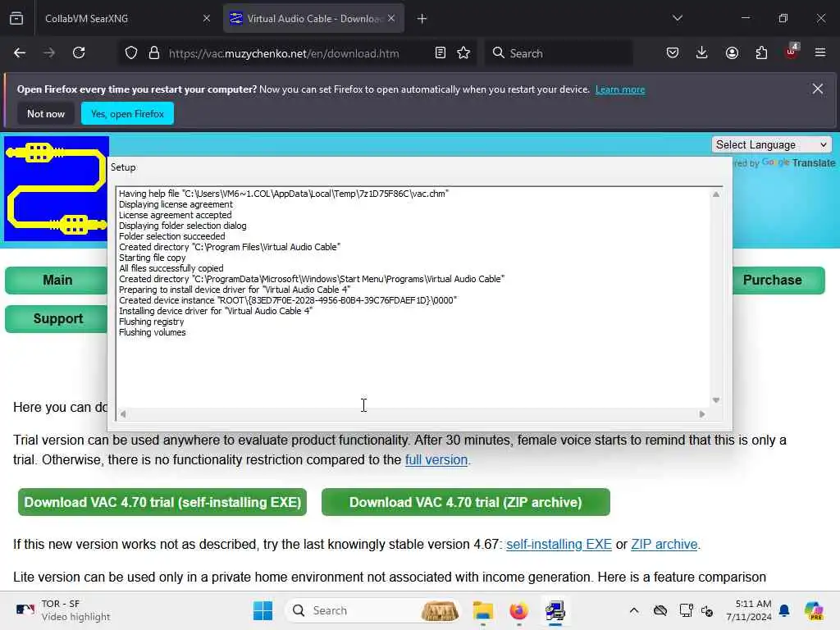Open a new browser tab
The width and height of the screenshot is (840, 630).
pos(422,19)
